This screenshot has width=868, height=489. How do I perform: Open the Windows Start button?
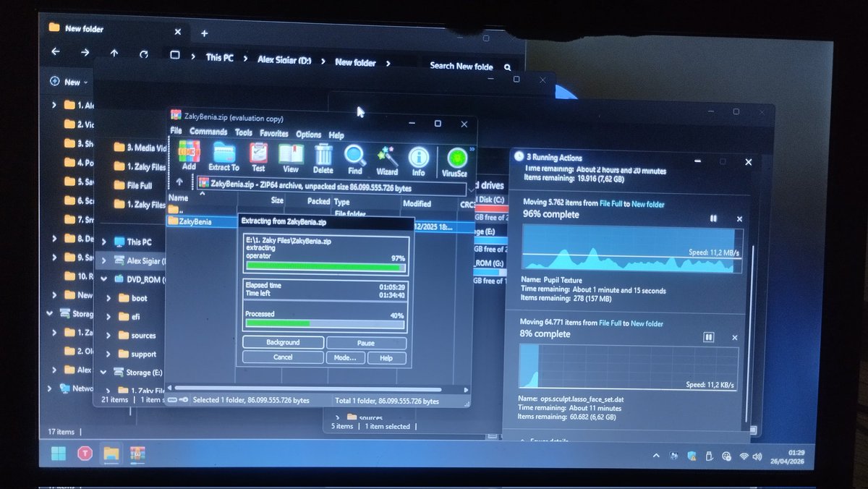coord(58,454)
